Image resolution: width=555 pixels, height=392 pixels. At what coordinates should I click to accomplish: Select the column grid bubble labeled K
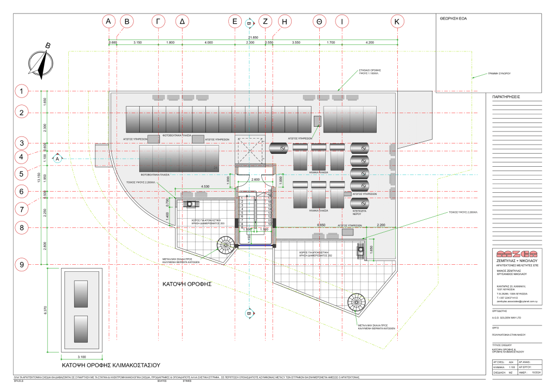coord(398,21)
